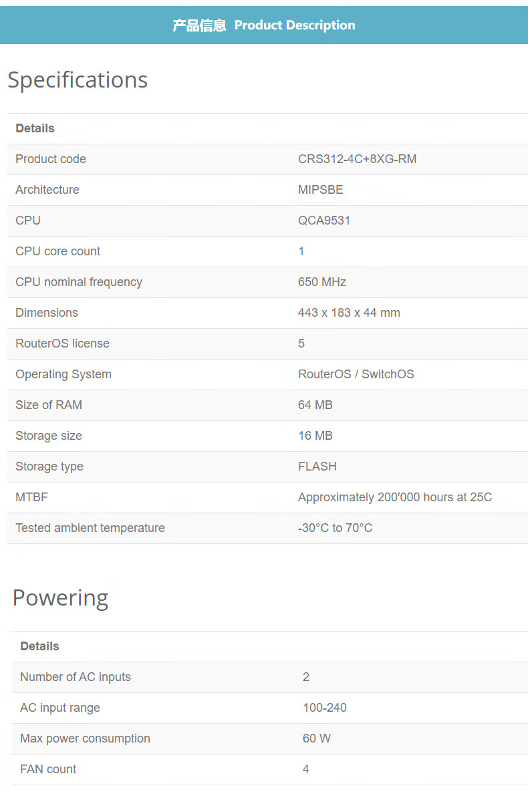
Task: Click the Number of AC inputs label
Action: tap(76, 677)
